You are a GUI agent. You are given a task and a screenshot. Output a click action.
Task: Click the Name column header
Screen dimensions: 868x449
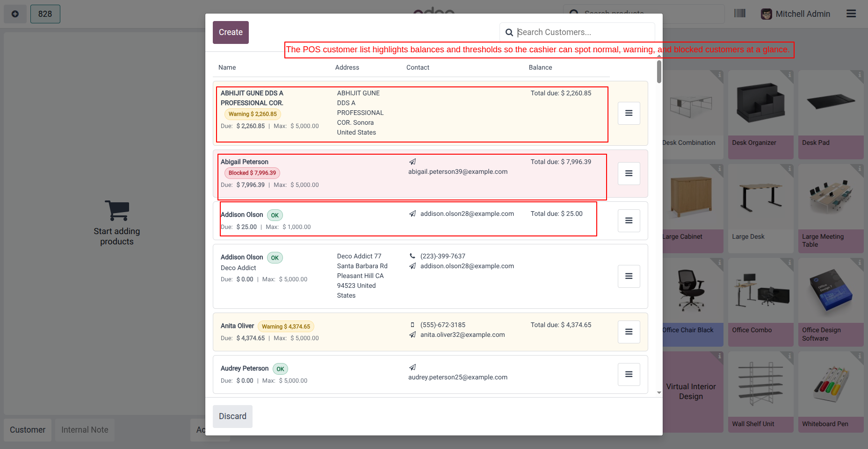click(x=227, y=67)
